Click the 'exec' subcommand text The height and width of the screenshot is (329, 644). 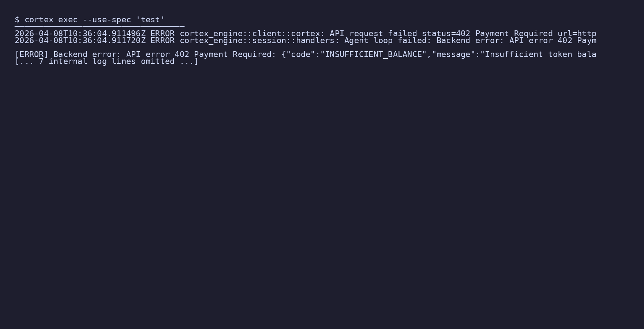[x=68, y=20]
